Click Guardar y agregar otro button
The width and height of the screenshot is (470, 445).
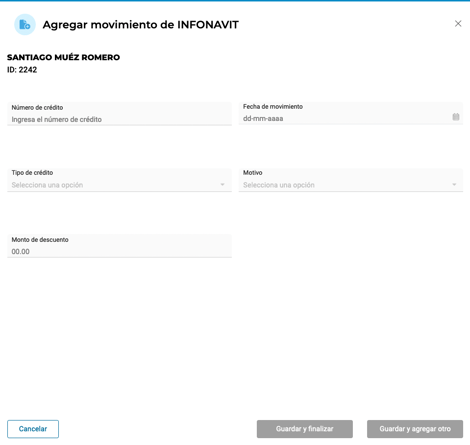click(x=415, y=429)
